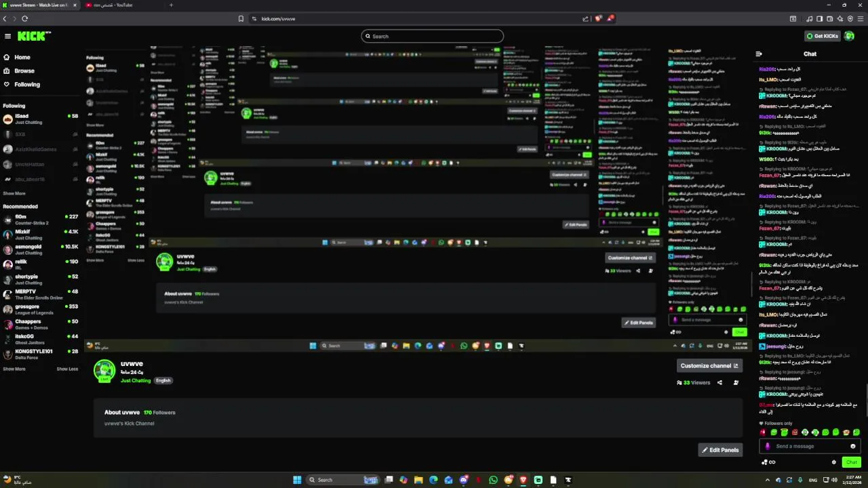Open File Explorer from taskbar
The height and width of the screenshot is (488, 868).
tap(418, 480)
